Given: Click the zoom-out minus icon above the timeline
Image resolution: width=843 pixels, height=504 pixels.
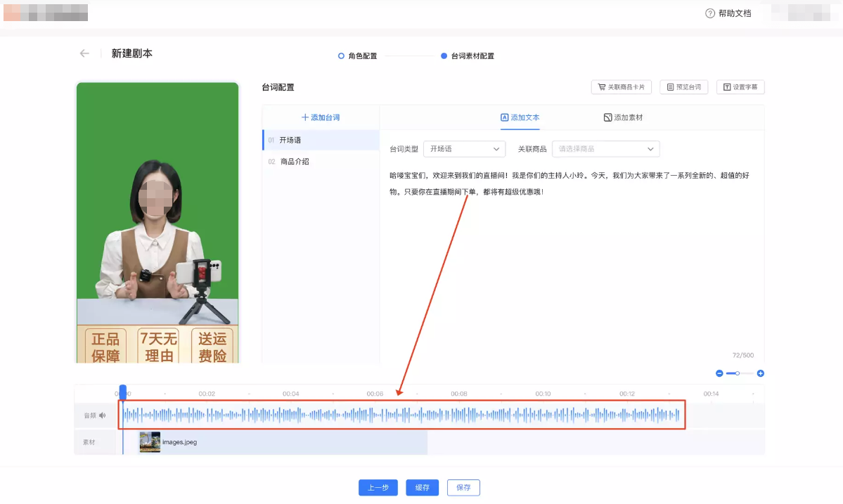Looking at the screenshot, I should click(x=719, y=373).
